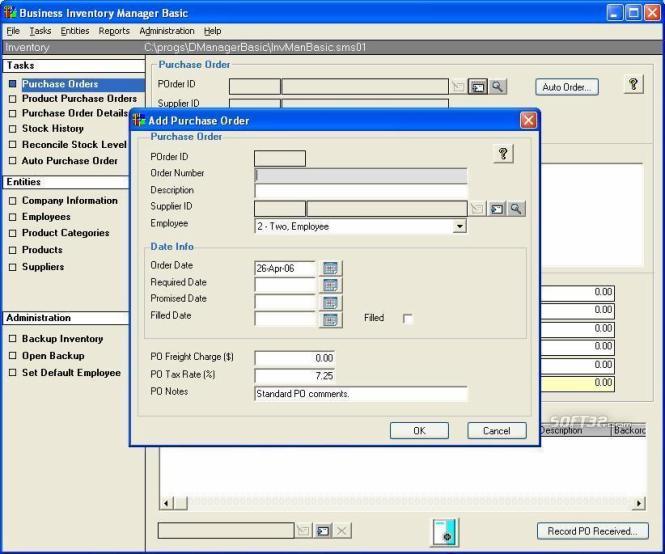Click the Add Purchase Order dialog title icon
665x554 pixels.
[x=139, y=120]
